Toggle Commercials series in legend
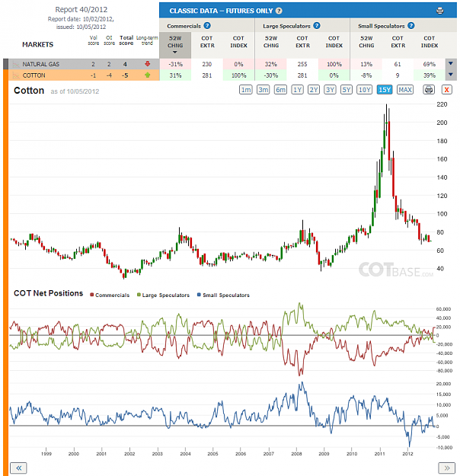Screen dimensions: 460x476 point(110,295)
